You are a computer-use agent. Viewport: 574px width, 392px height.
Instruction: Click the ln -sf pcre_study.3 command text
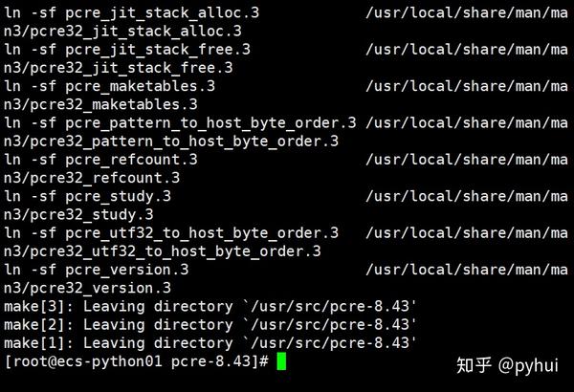point(88,197)
